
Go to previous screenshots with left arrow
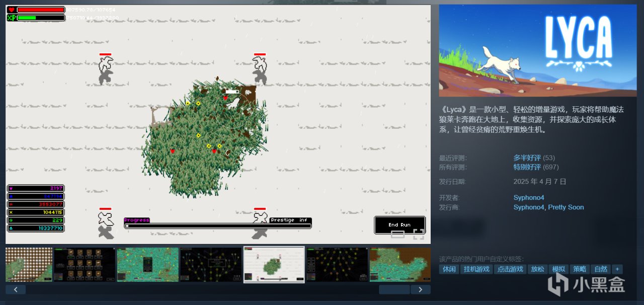[x=16, y=289]
